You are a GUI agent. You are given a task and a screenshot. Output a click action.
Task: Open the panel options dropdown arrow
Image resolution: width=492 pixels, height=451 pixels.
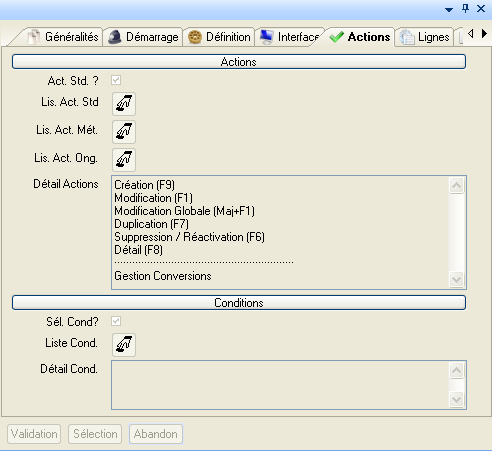coord(449,10)
